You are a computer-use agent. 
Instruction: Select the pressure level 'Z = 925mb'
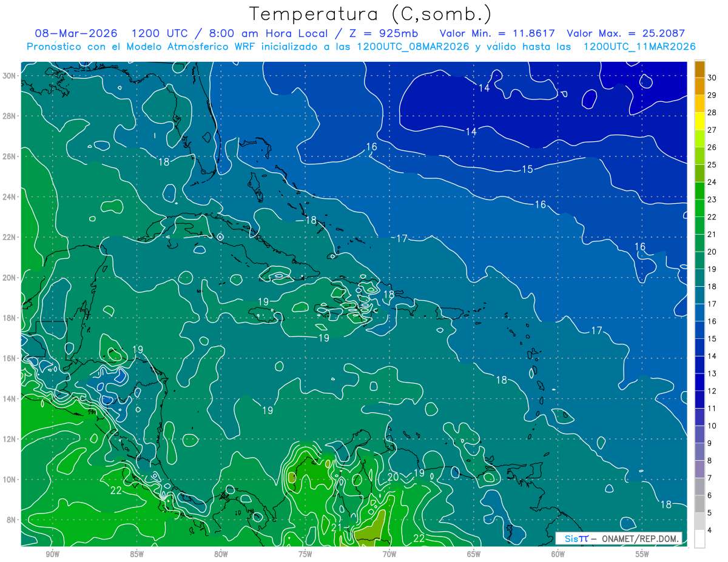point(383,33)
